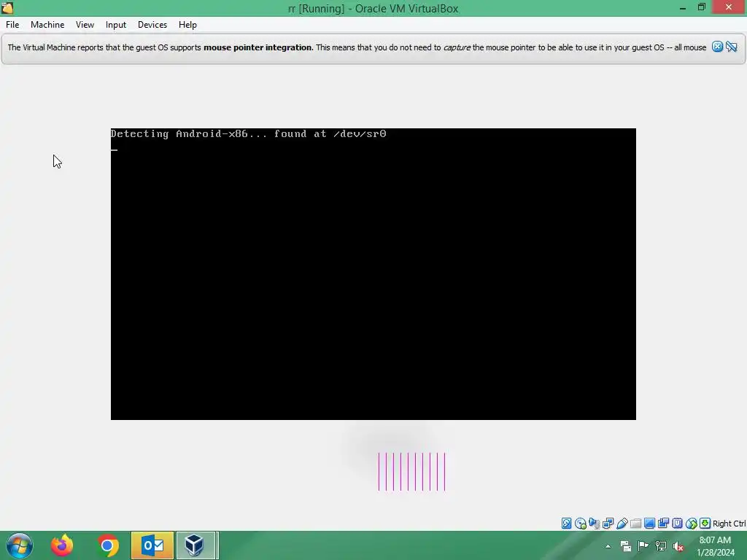The height and width of the screenshot is (560, 747).
Task: Click the recording status indicator
Action: click(x=663, y=524)
